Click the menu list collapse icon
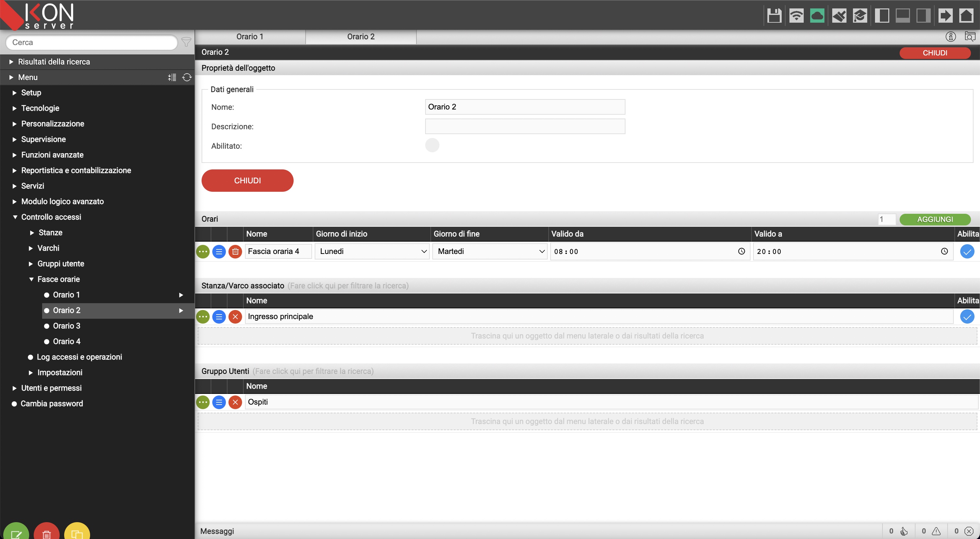Image resolution: width=980 pixels, height=539 pixels. tap(172, 78)
